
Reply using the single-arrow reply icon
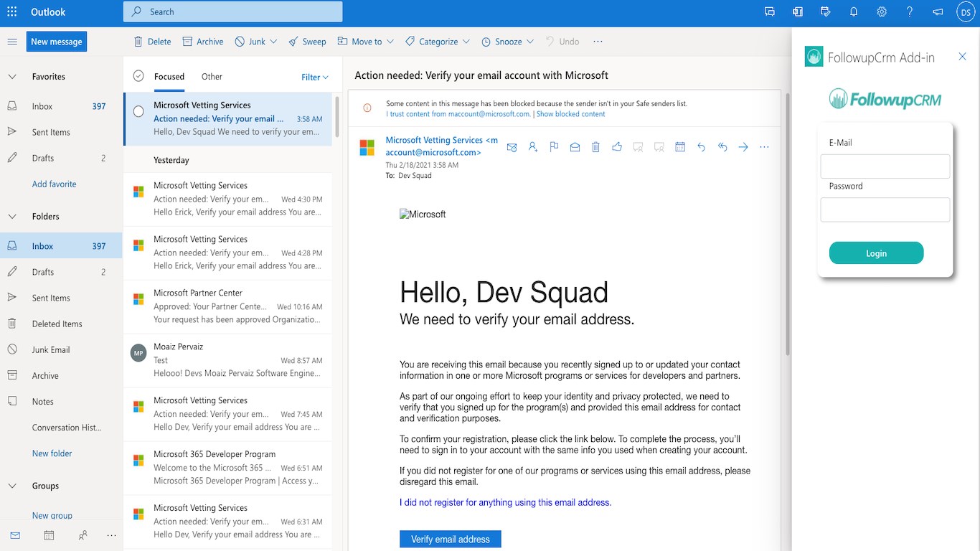(701, 147)
